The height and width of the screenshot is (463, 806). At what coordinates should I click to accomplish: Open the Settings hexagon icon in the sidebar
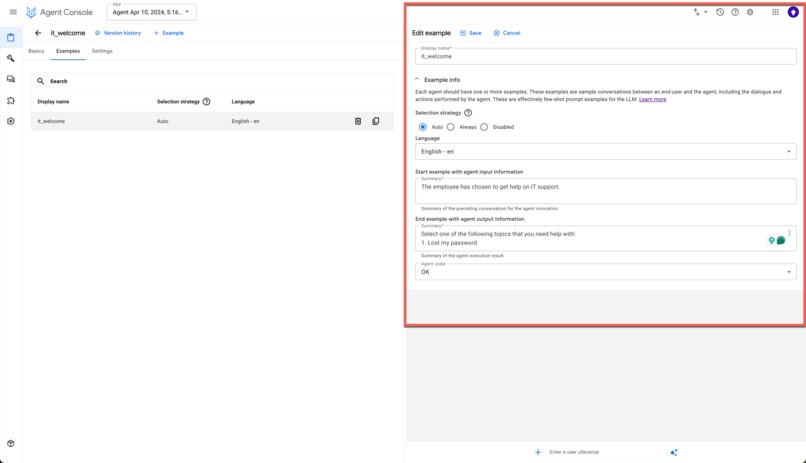(11, 121)
